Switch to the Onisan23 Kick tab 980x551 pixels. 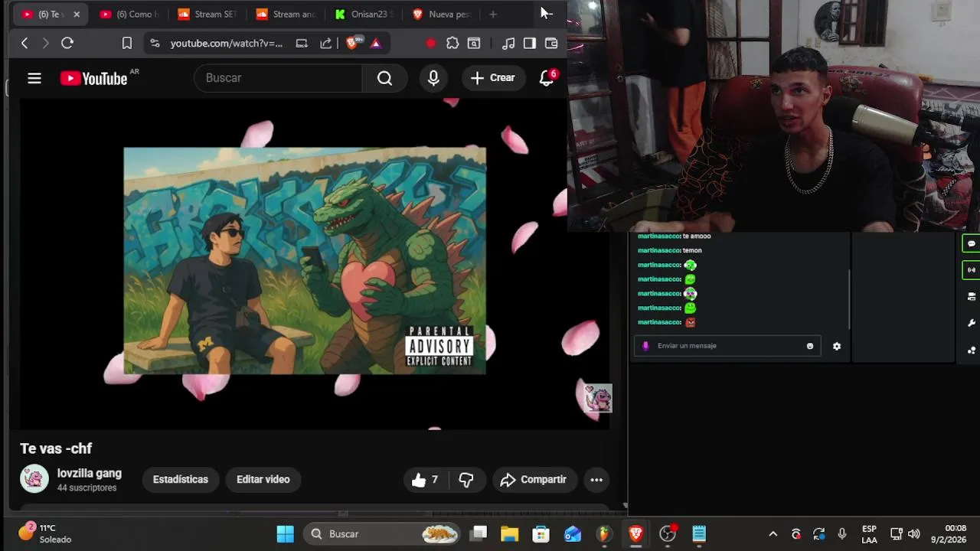coord(363,14)
